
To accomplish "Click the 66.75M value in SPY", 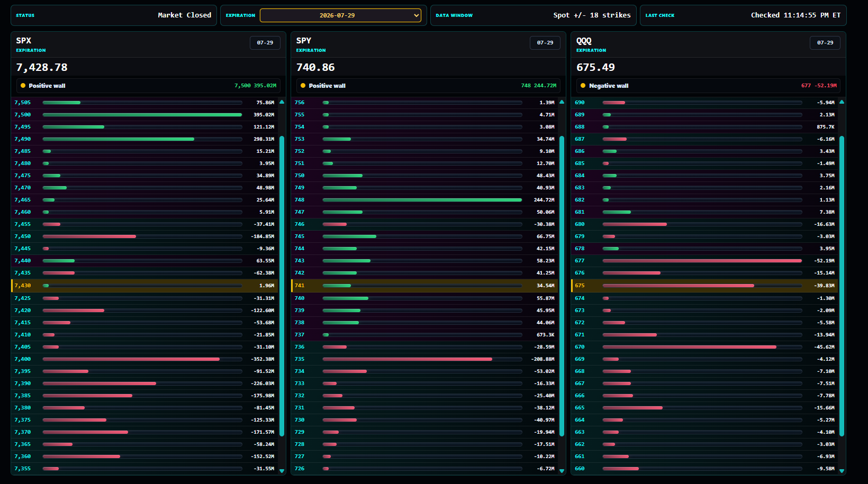I will [546, 236].
